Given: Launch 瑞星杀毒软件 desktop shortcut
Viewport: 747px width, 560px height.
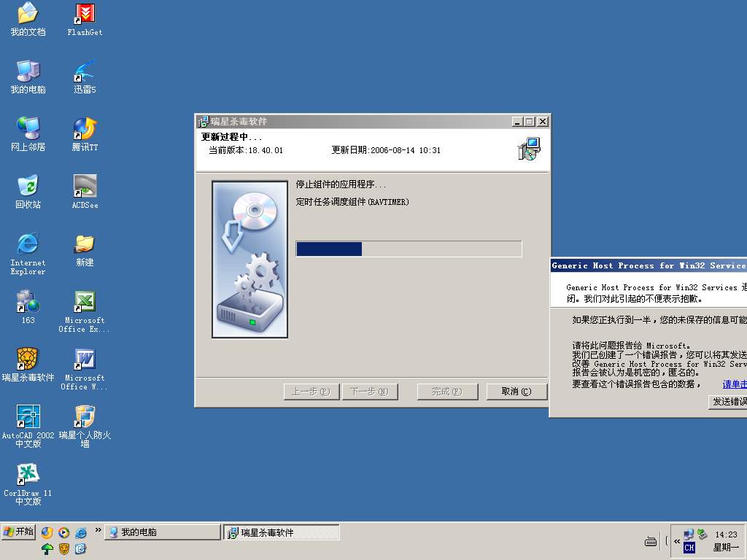Looking at the screenshot, I should tap(28, 365).
